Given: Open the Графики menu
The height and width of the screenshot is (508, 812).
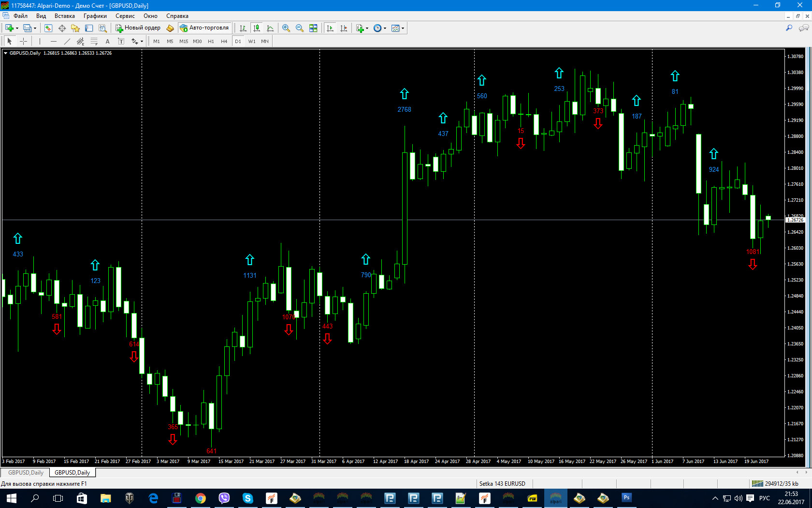Looking at the screenshot, I should click(95, 16).
